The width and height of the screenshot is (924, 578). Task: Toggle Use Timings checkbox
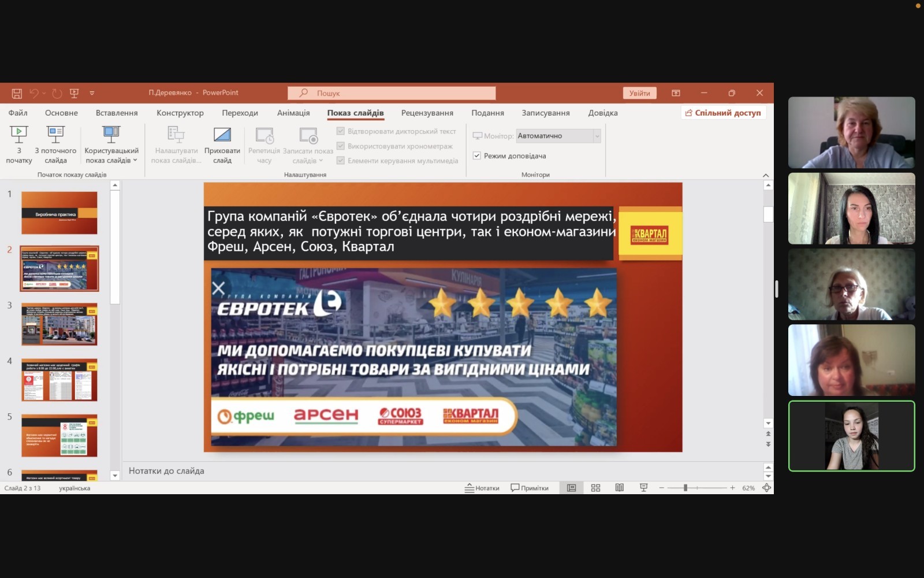coord(341,146)
